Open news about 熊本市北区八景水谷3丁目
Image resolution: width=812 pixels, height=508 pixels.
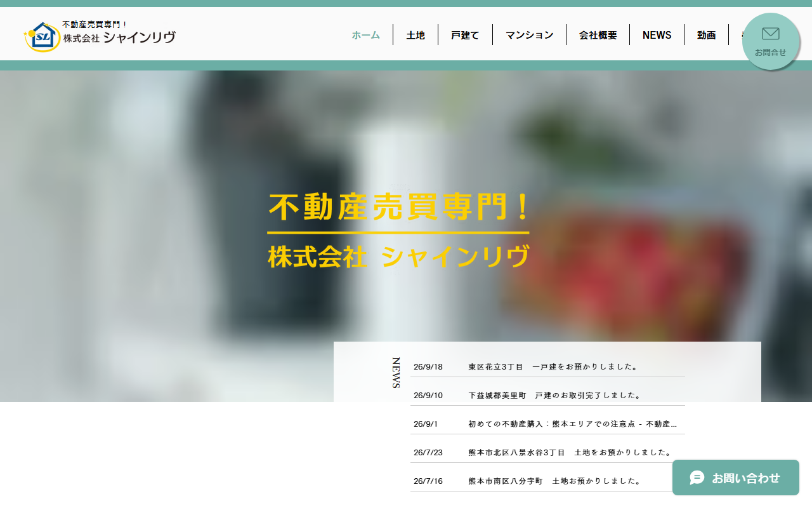tap(570, 453)
